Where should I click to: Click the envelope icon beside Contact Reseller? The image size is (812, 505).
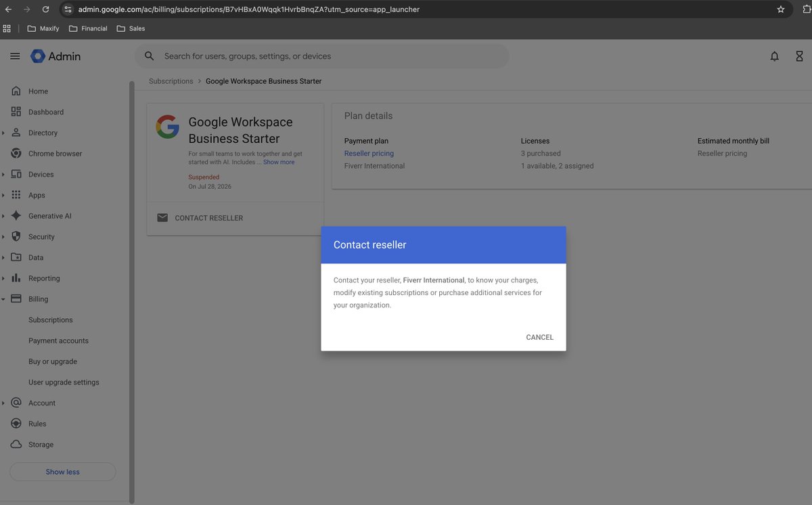point(162,218)
